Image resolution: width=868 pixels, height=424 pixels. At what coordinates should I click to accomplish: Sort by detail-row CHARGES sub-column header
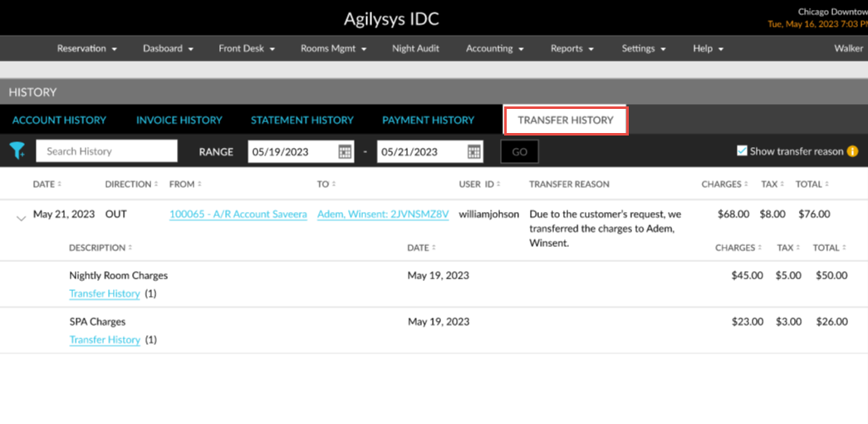pyautogui.click(x=738, y=248)
